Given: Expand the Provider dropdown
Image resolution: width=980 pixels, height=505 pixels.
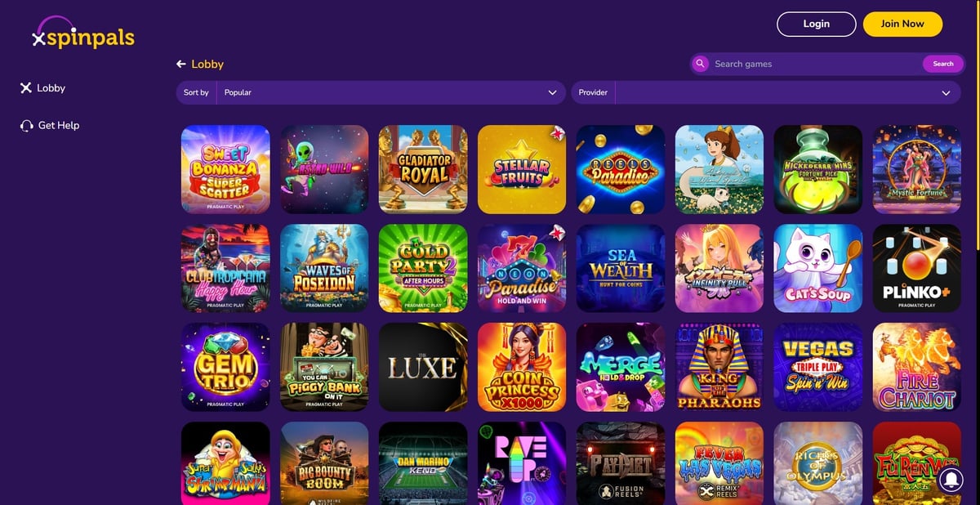Looking at the screenshot, I should tap(765, 92).
